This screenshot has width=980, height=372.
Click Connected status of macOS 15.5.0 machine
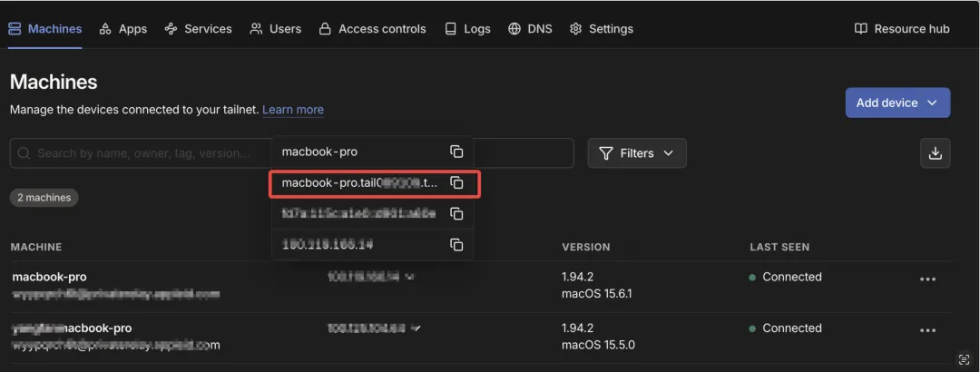(786, 328)
